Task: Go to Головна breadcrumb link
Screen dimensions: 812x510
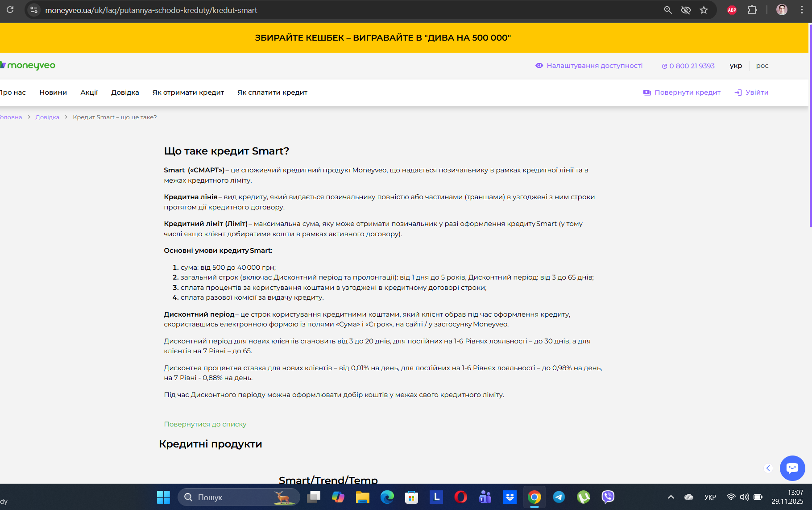Action: (11, 117)
